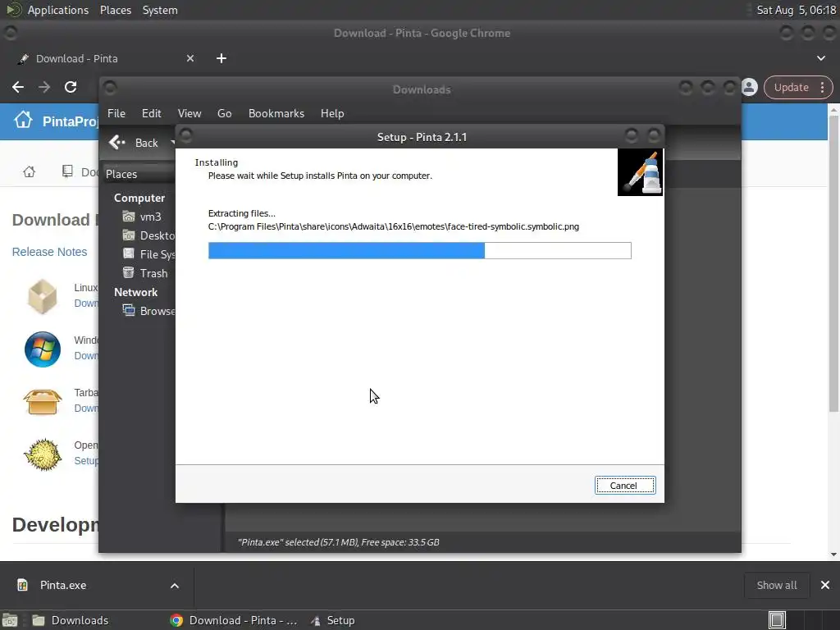This screenshot has height=630, width=840.
Task: Open the View menu in Downloads window
Action: (189, 113)
